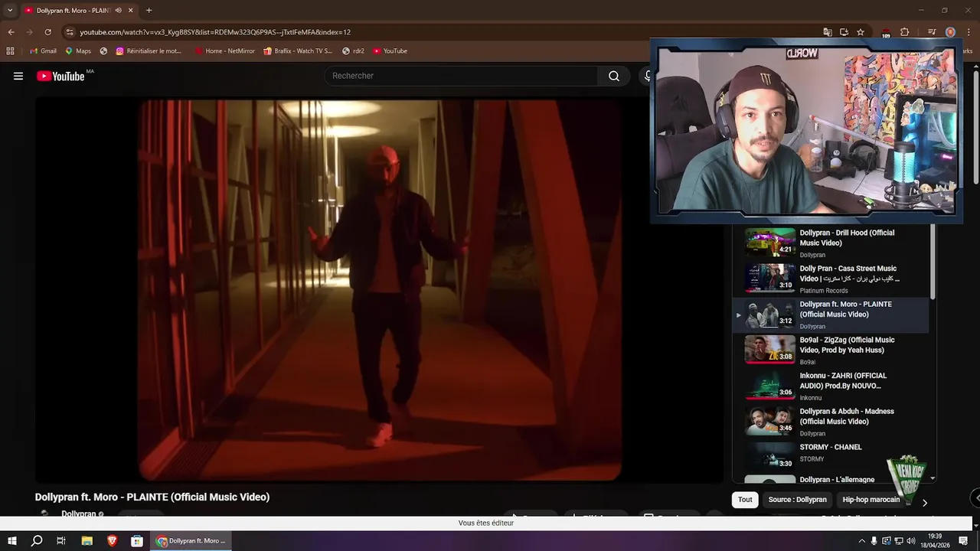980x551 pixels.
Task: Open Dollypran channel name below video
Action: tap(78, 514)
